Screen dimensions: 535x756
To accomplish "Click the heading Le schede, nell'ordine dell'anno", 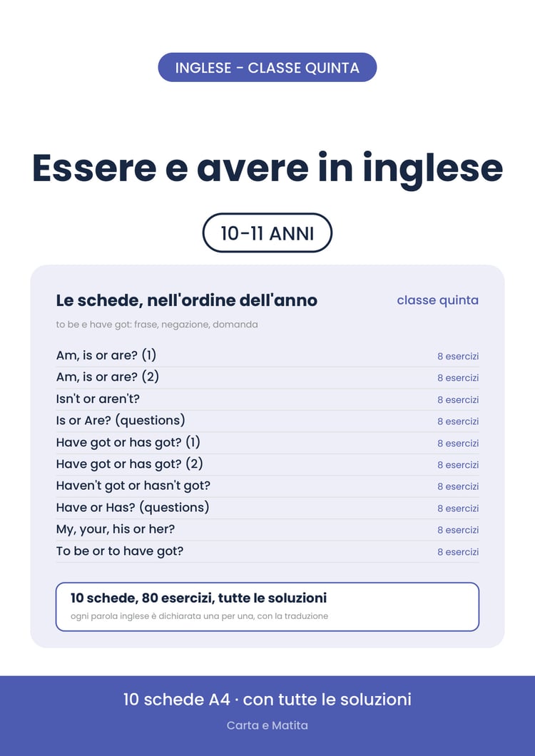I will point(187,300).
